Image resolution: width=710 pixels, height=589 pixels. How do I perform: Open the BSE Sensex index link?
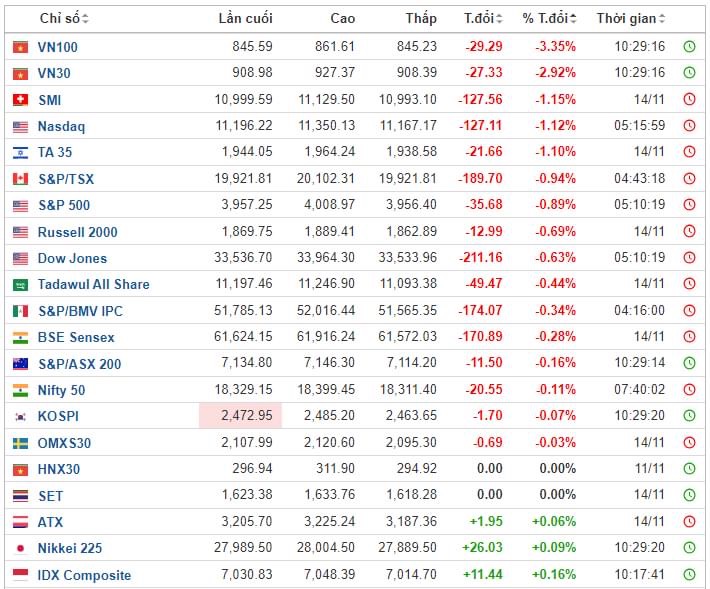click(x=76, y=337)
